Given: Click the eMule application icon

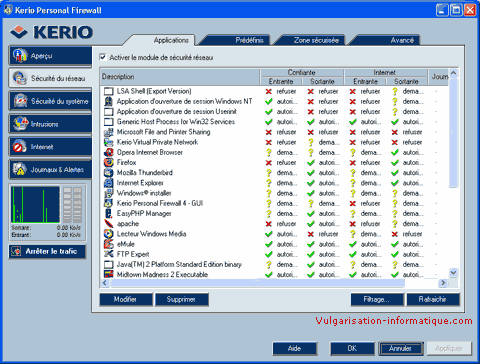Looking at the screenshot, I should coord(109,244).
